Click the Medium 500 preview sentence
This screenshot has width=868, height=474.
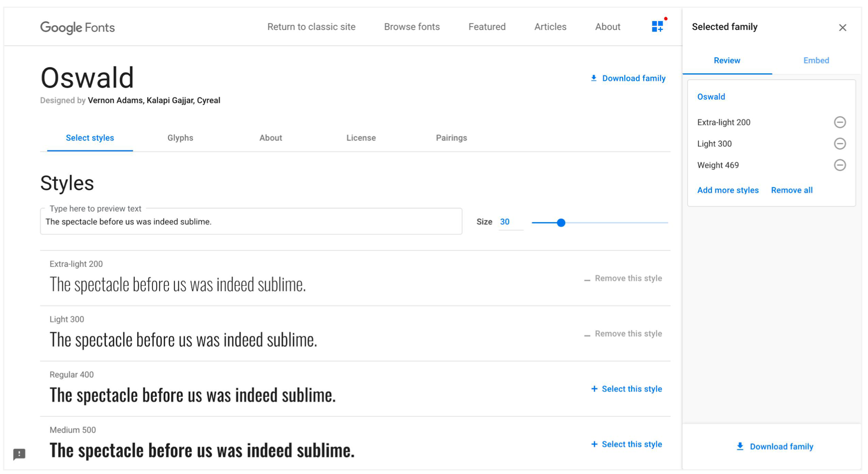pyautogui.click(x=202, y=450)
